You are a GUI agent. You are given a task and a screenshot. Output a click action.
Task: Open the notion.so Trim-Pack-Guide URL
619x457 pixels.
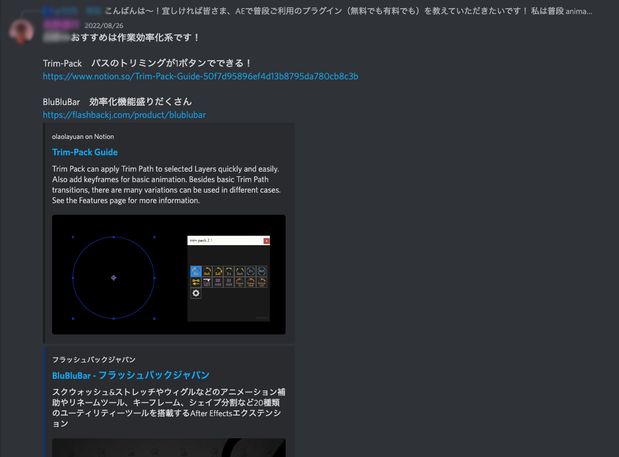point(201,76)
